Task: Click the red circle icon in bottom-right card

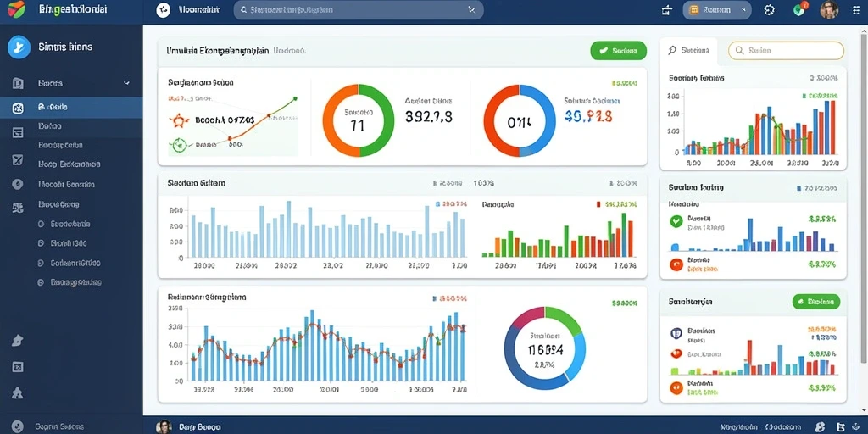Action: pos(676,353)
